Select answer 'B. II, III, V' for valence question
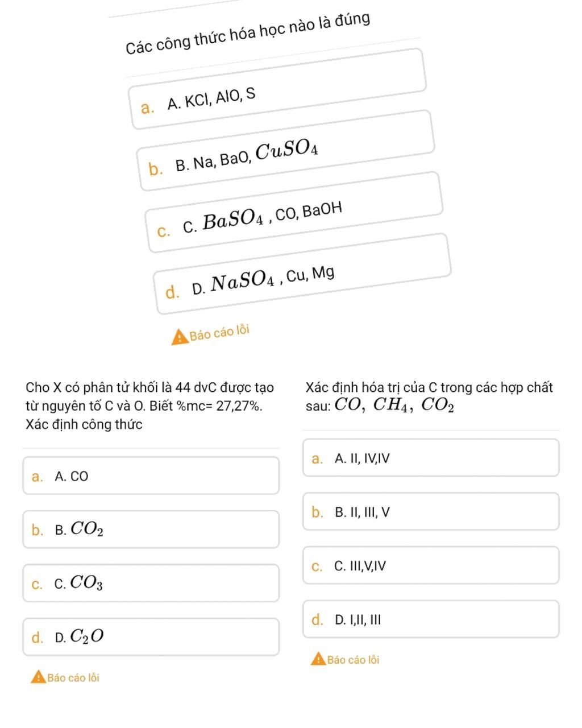 (x=431, y=512)
